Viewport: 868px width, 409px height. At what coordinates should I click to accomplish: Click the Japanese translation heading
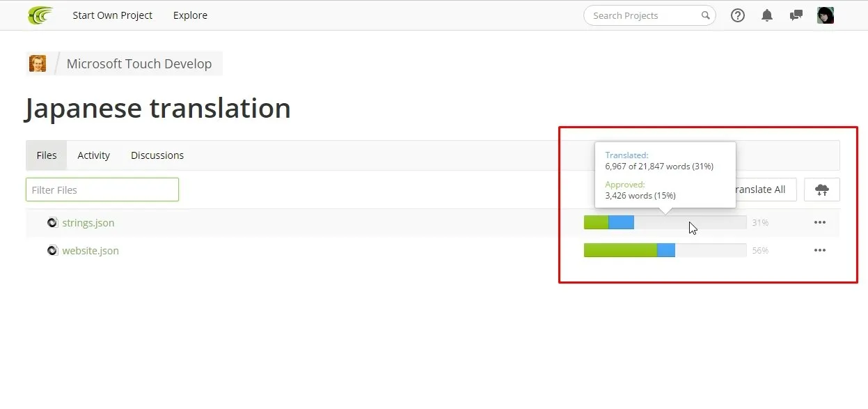click(x=158, y=108)
